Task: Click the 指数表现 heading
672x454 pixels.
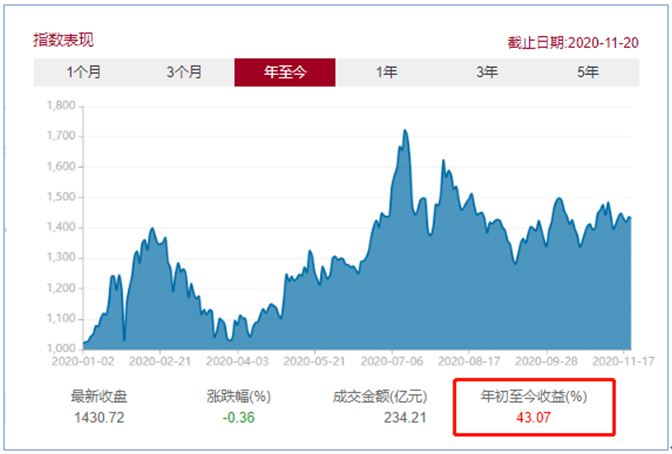Action: coord(63,40)
